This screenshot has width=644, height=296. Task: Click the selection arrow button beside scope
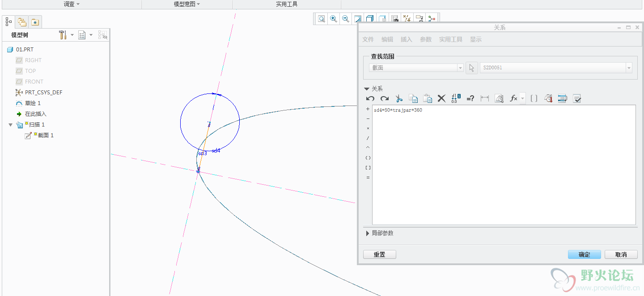[472, 68]
